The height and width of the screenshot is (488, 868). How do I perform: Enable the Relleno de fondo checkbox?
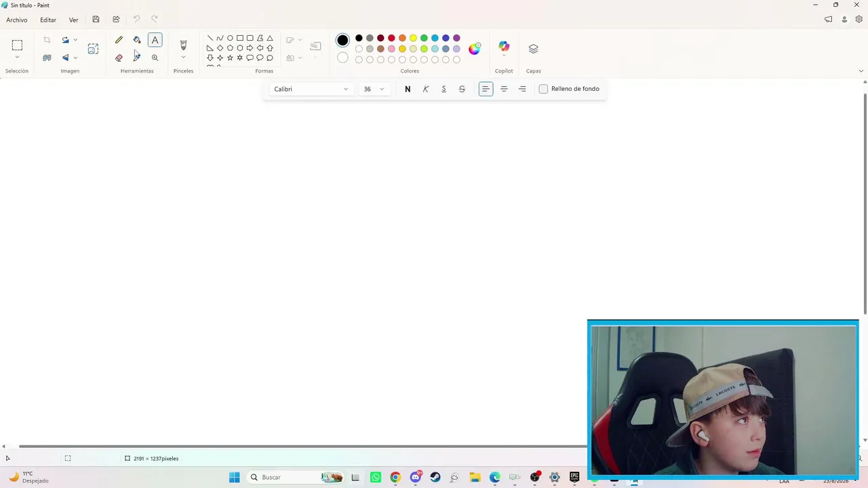543,89
